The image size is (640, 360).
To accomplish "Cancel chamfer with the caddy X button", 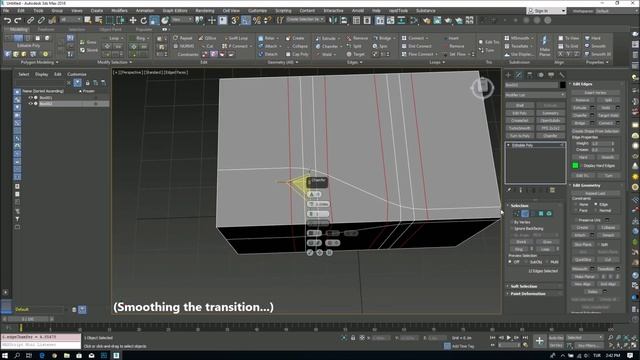I will click(329, 253).
